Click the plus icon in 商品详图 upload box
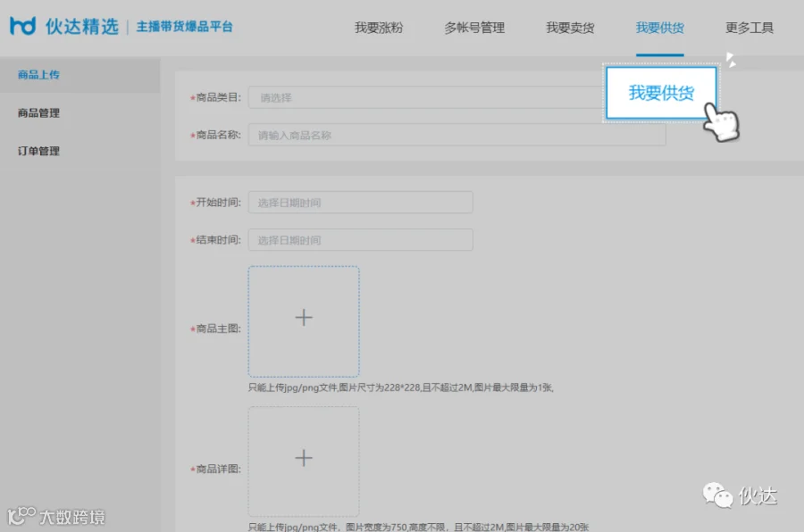This screenshot has height=532, width=804. click(304, 458)
